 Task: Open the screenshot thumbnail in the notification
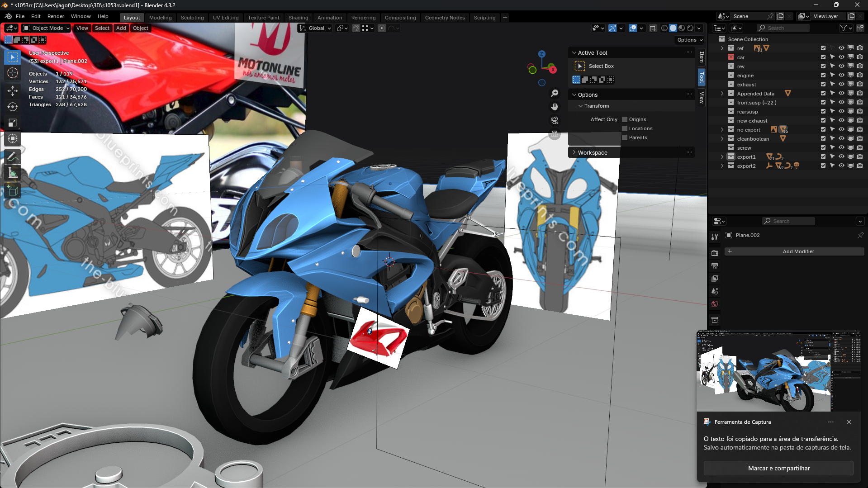(x=778, y=371)
